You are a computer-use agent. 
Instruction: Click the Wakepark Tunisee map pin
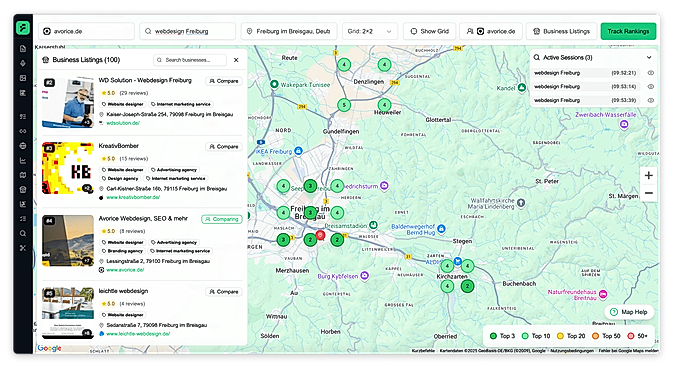[x=274, y=84]
